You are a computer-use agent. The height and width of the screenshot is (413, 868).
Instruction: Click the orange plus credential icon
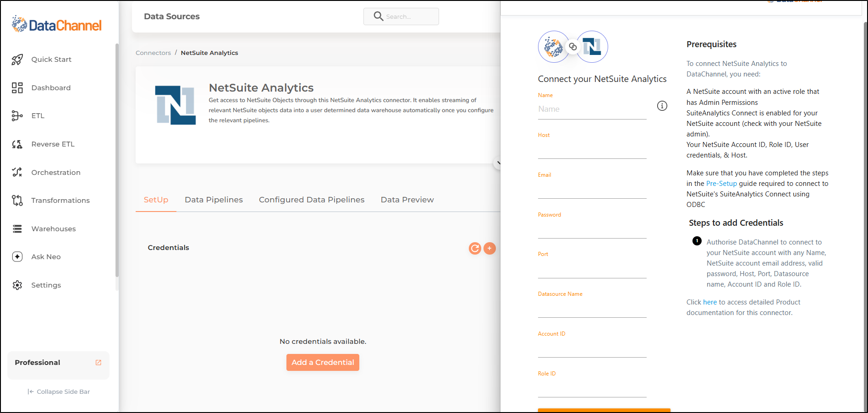(489, 248)
